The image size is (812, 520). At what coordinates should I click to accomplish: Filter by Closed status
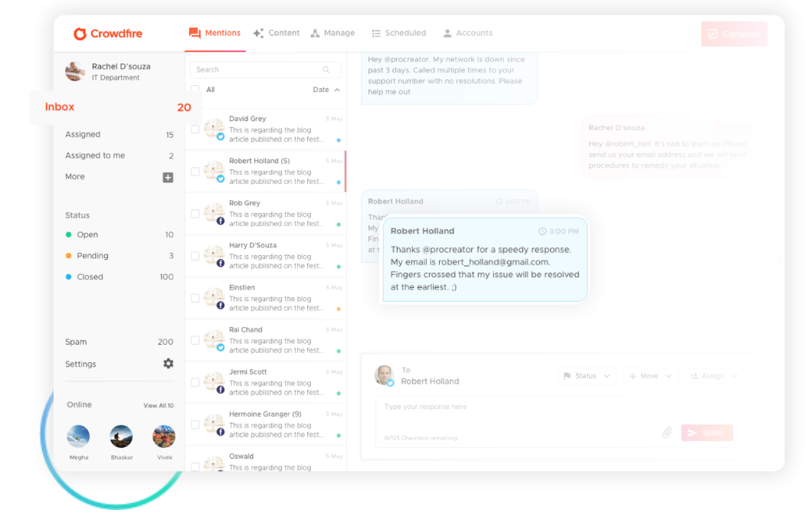pyautogui.click(x=119, y=277)
